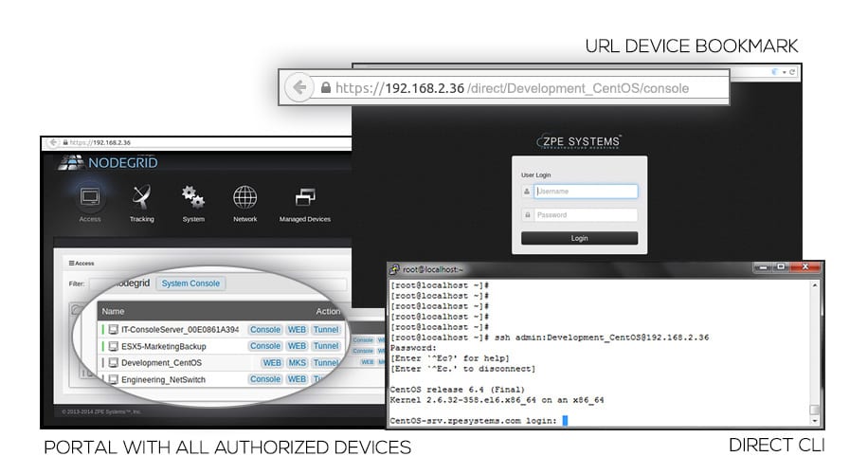Open Console for Engineering_NetSwitch
Viewport: 868px width, 475px height.
[264, 379]
